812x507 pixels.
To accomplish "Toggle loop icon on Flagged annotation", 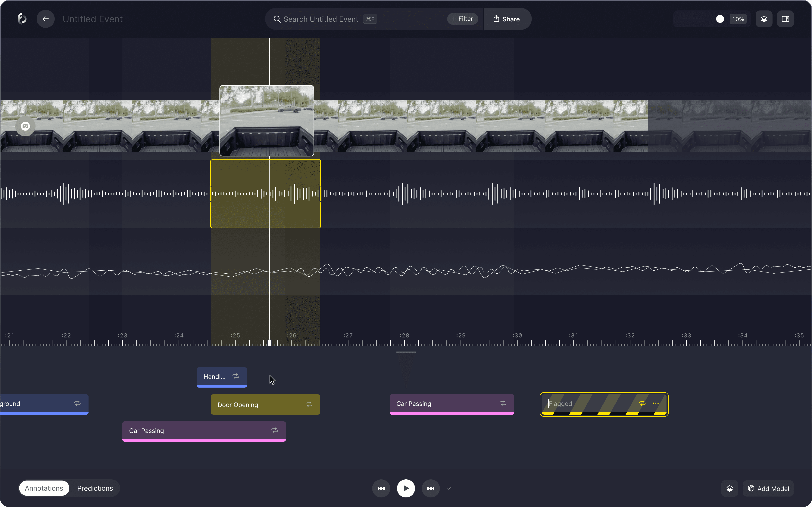I will tap(642, 403).
